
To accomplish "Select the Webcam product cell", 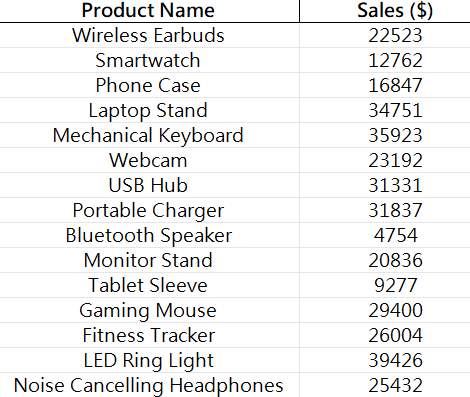I will (149, 160).
